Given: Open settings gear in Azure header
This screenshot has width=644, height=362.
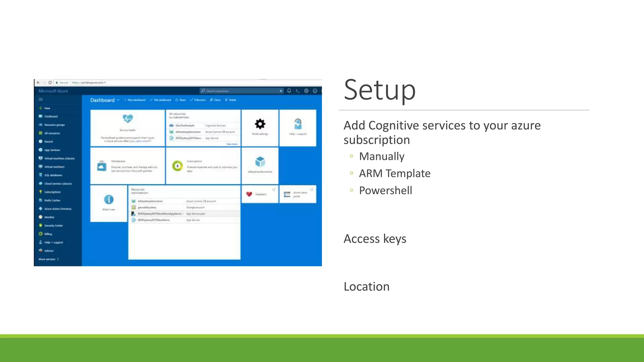Looking at the screenshot, I should pyautogui.click(x=306, y=91).
